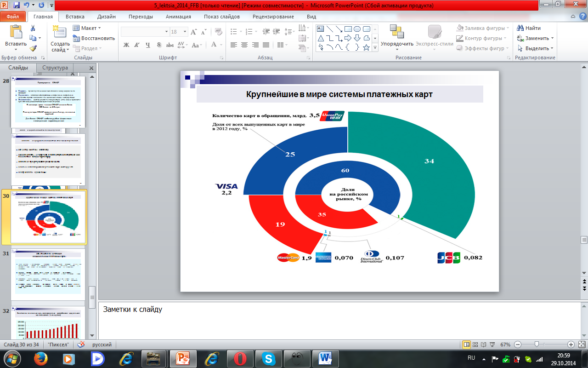Viewport: 588px width, 368px height.
Task: Click the русский language indicator in the status bar
Action: click(x=102, y=344)
